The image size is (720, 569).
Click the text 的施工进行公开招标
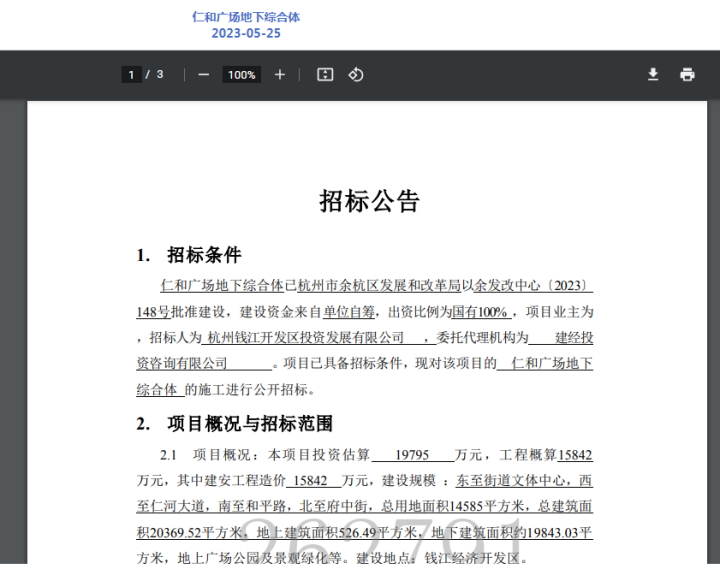[x=246, y=390]
